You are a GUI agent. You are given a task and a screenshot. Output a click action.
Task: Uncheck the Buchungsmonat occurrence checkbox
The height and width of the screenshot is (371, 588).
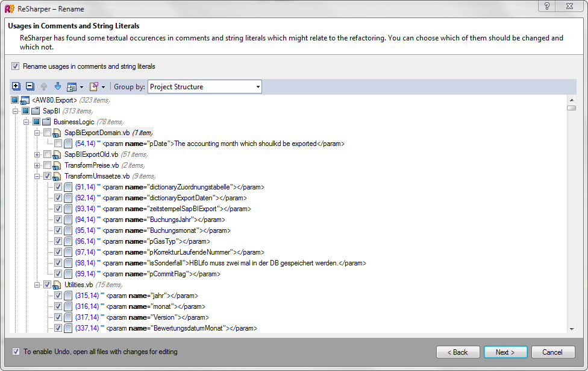point(58,230)
